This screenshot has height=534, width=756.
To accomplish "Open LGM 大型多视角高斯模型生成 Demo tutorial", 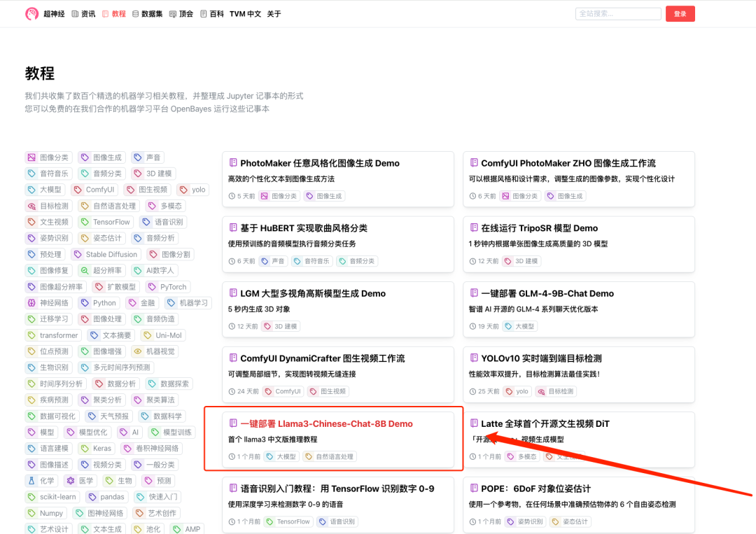I will coord(313,293).
